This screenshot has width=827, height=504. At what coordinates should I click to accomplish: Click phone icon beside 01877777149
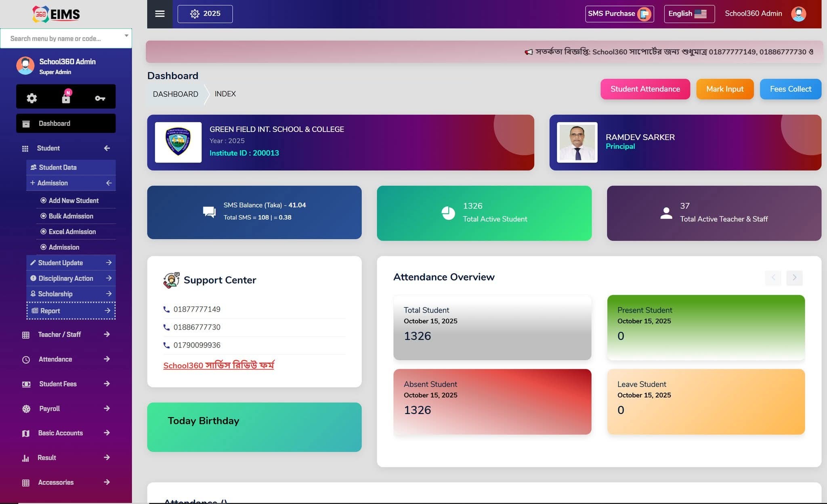point(166,310)
